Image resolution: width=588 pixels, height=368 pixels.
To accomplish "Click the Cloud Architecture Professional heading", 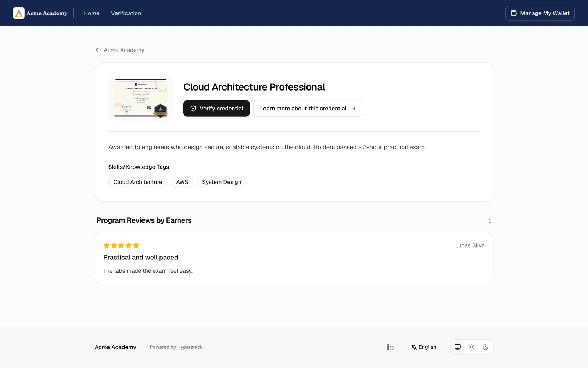I will pos(254,87).
